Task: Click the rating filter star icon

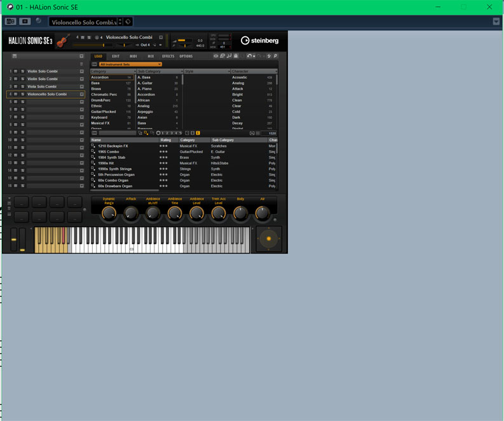Action: 158,133
